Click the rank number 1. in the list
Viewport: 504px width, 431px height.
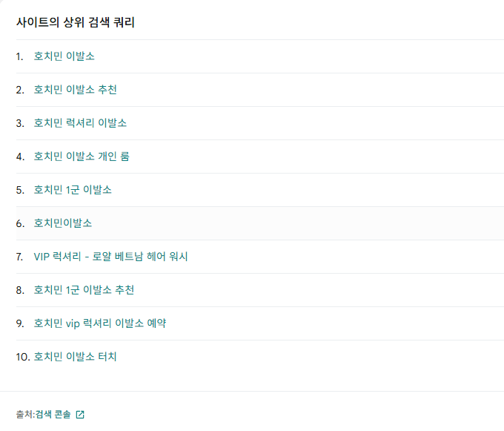(x=19, y=56)
